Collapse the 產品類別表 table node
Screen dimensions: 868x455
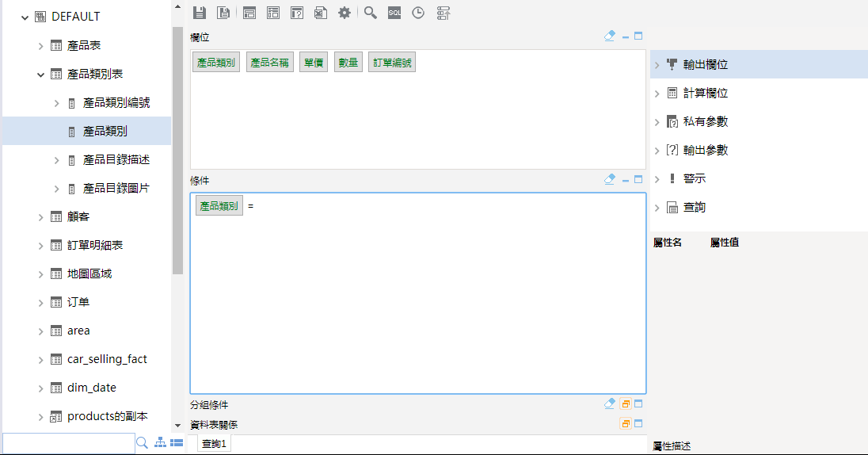pos(40,75)
